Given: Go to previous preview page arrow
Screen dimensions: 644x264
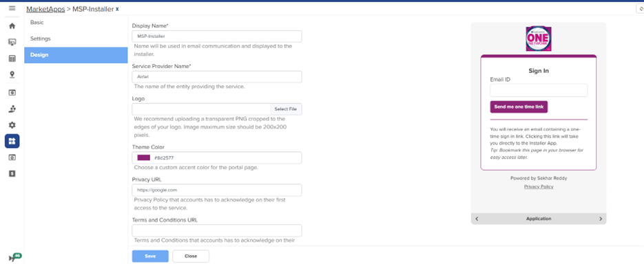Looking at the screenshot, I should 477,219.
